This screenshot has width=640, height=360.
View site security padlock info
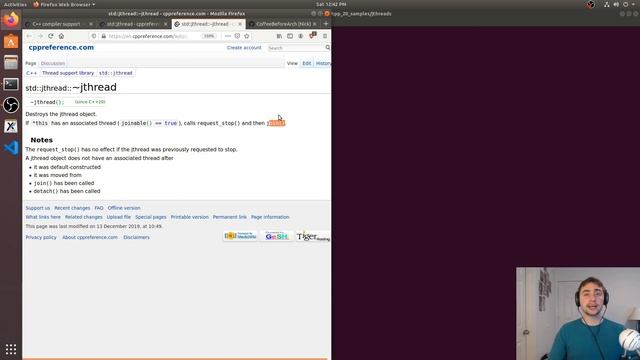point(103,36)
